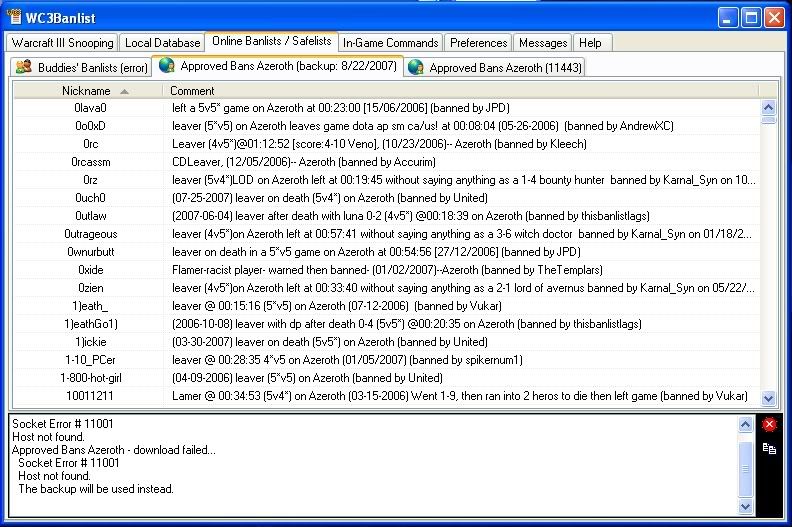The height and width of the screenshot is (527, 792).
Task: Select Approved Bans Azeroth backup 8/22/2007 sub-tab
Action: tap(279, 66)
